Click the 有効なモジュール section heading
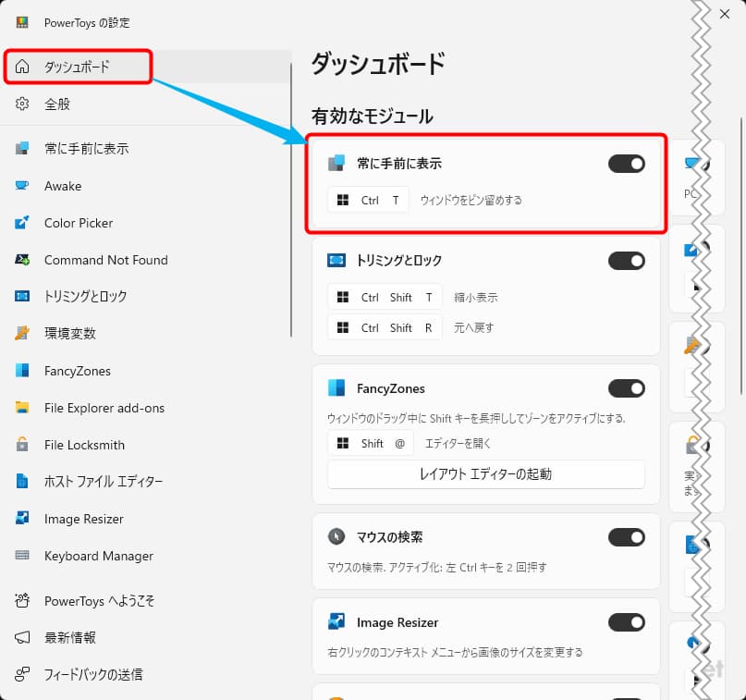The height and width of the screenshot is (700, 746). (x=372, y=117)
